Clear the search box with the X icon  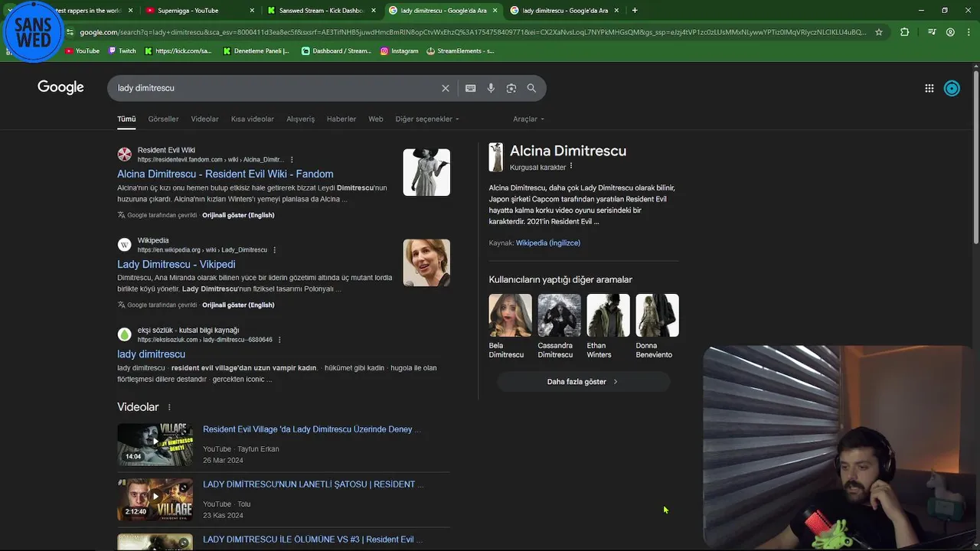[x=445, y=88]
